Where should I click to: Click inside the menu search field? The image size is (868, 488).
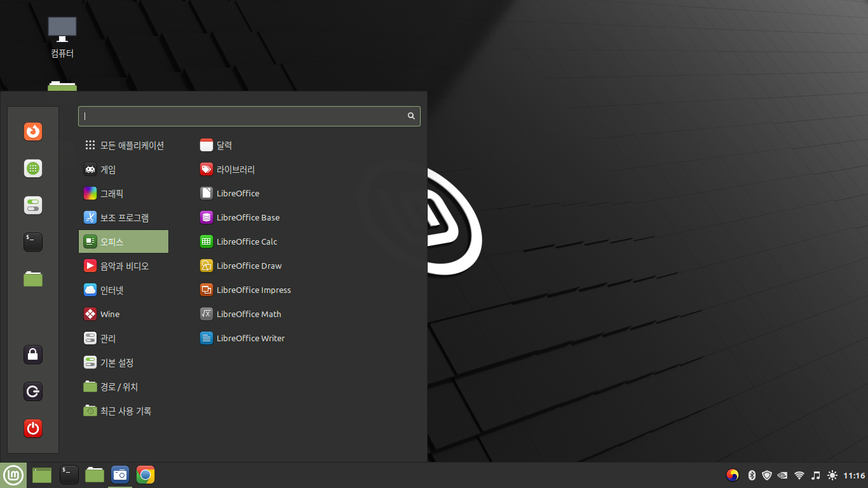pyautogui.click(x=249, y=116)
